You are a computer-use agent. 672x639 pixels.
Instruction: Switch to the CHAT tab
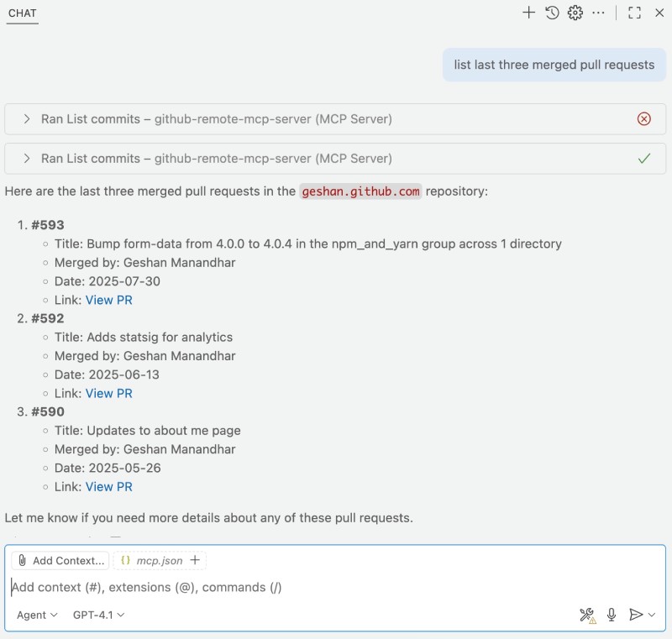pos(23,13)
